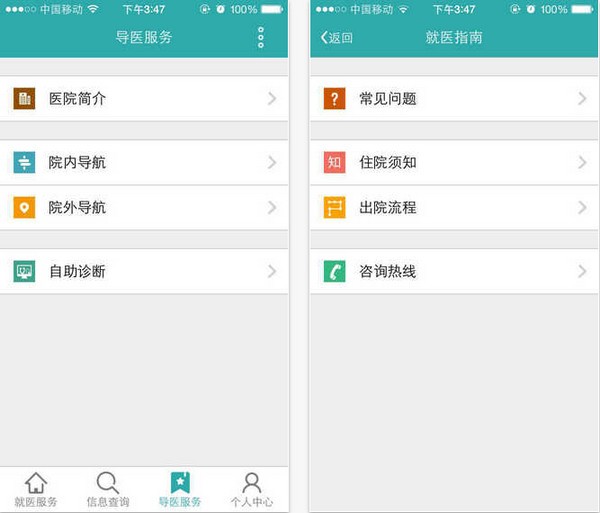Tap the left screen battery indicator
The height and width of the screenshot is (513, 600).
tap(272, 9)
